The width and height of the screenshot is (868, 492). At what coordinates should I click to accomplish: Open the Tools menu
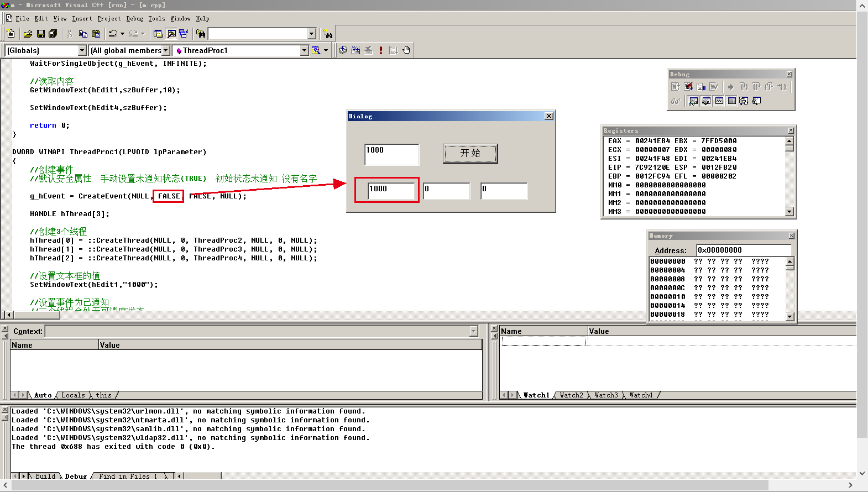pyautogui.click(x=156, y=18)
